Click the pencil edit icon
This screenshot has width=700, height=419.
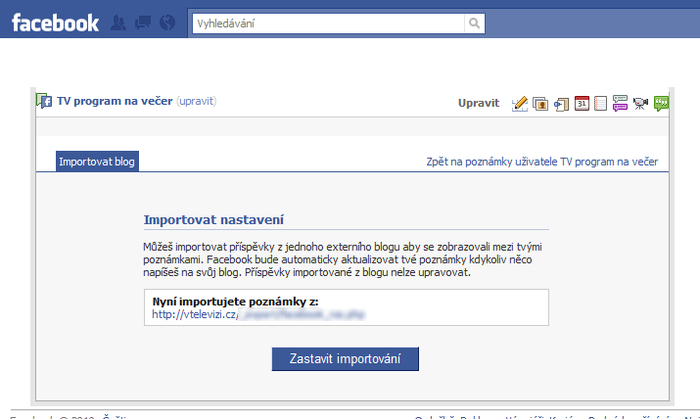(x=520, y=104)
